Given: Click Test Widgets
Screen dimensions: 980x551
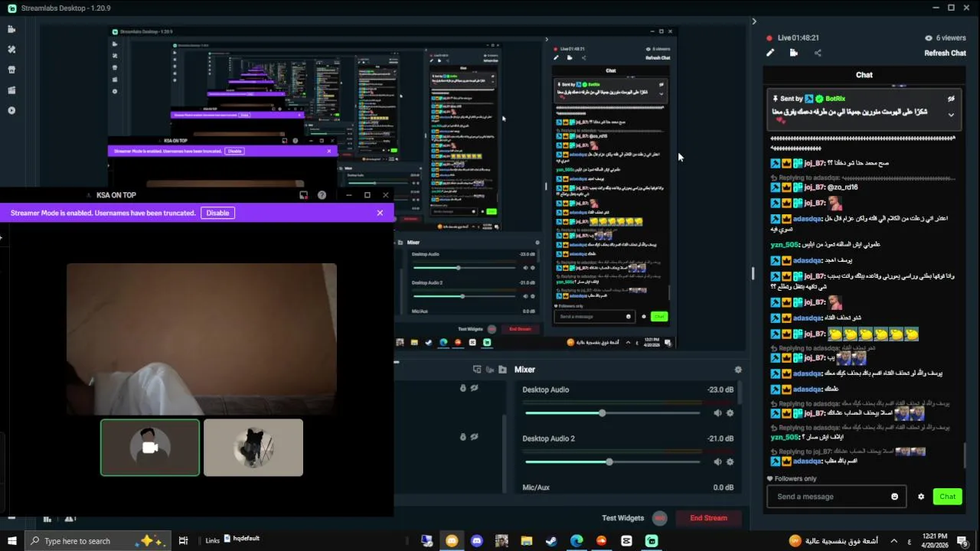Looking at the screenshot, I should pos(622,518).
